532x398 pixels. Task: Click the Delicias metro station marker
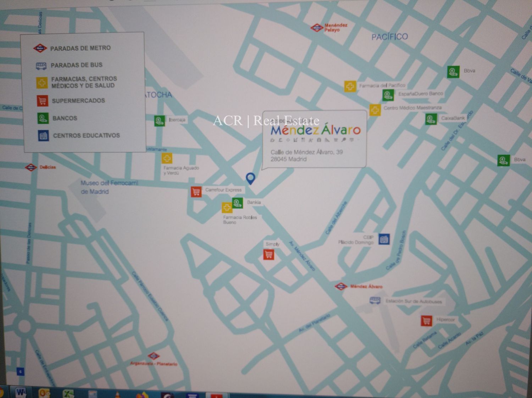point(31,167)
